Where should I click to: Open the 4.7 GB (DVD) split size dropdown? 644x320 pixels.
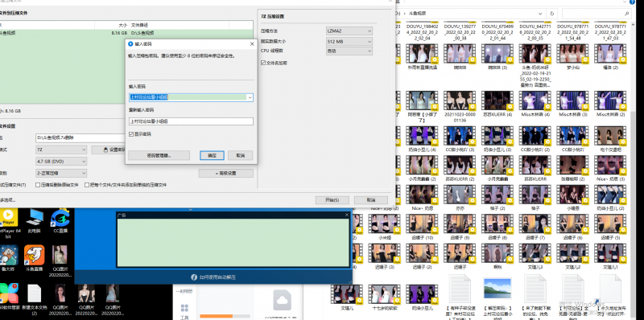pyautogui.click(x=61, y=162)
